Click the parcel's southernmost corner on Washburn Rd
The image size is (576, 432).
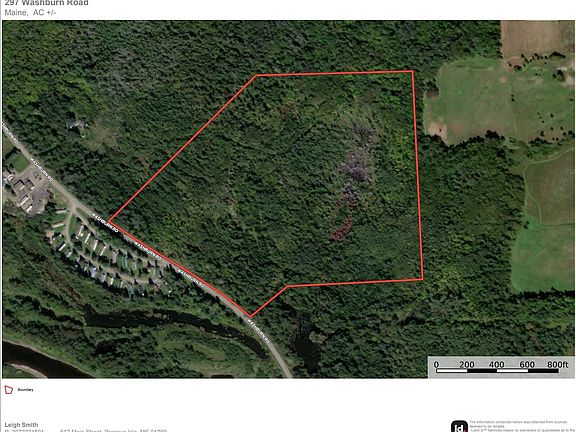point(250,317)
